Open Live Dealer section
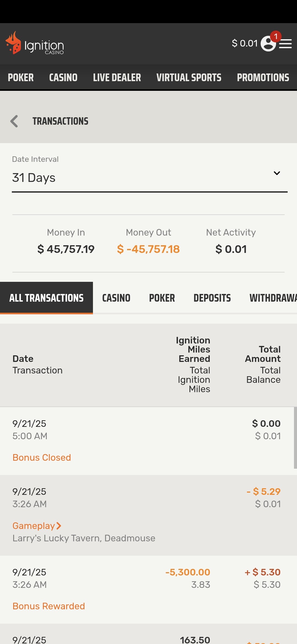 tap(117, 78)
